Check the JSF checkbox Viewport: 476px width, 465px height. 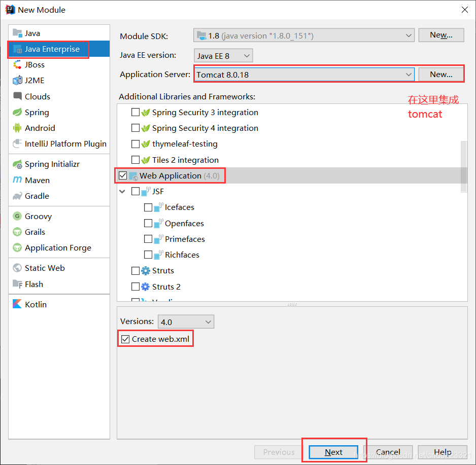tap(135, 191)
